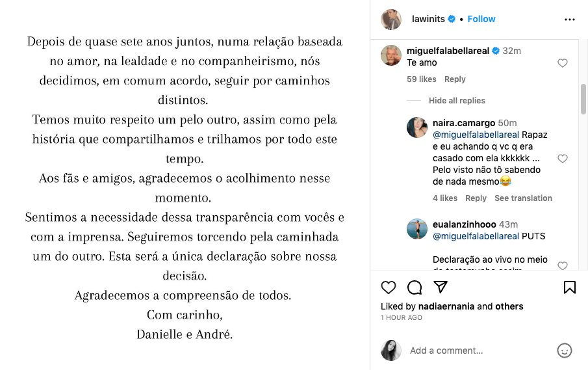This screenshot has width=588, height=370.
Task: Like the post with the heart icon
Action: tap(389, 287)
